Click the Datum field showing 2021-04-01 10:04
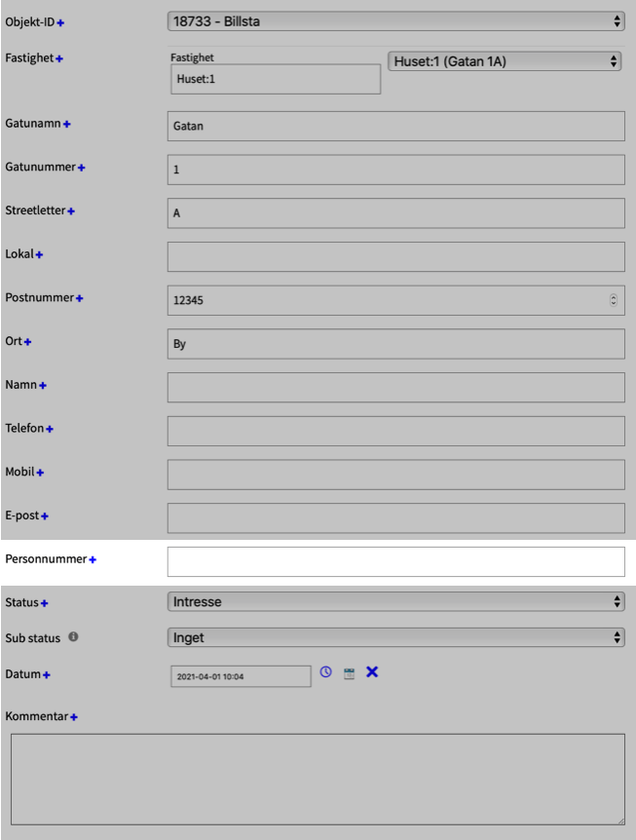Image resolution: width=636 pixels, height=840 pixels. [x=241, y=675]
